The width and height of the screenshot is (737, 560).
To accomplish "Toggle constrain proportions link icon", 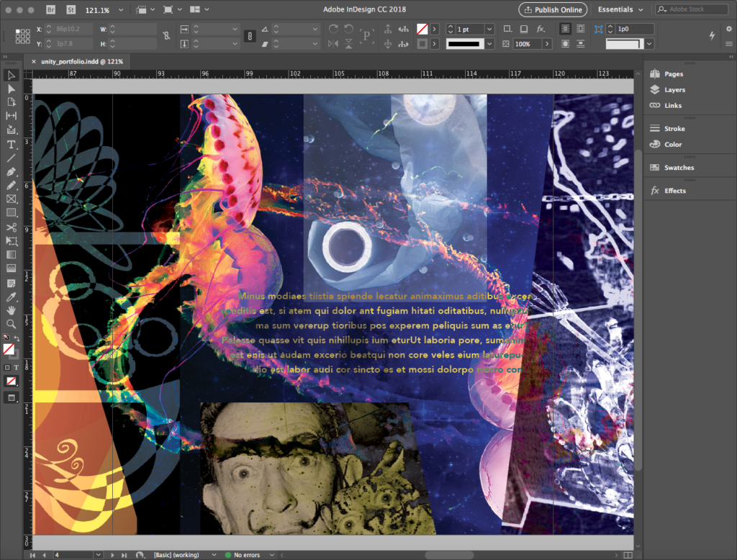I will point(167,35).
